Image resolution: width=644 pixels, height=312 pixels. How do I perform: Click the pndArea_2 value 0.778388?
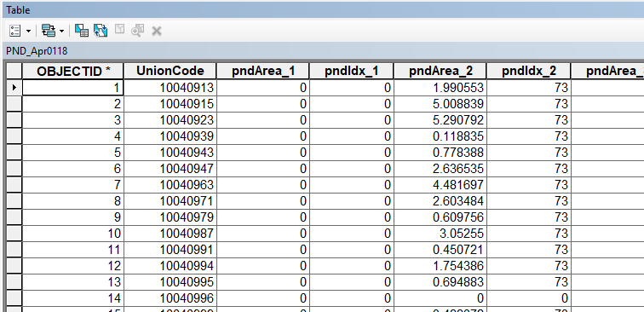[440, 153]
